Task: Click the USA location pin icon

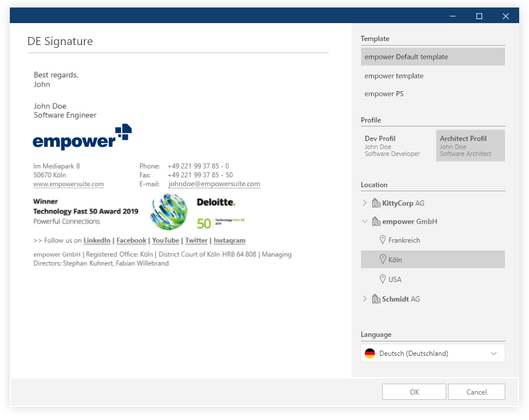Action: click(x=382, y=279)
